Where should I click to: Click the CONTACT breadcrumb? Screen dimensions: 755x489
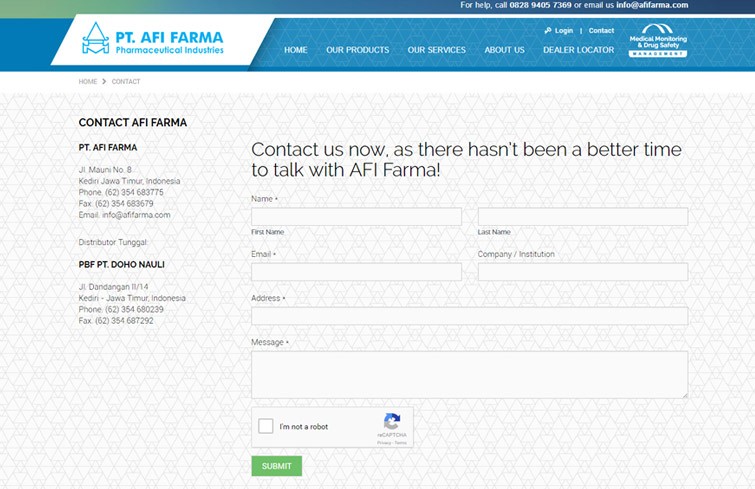pyautogui.click(x=126, y=81)
